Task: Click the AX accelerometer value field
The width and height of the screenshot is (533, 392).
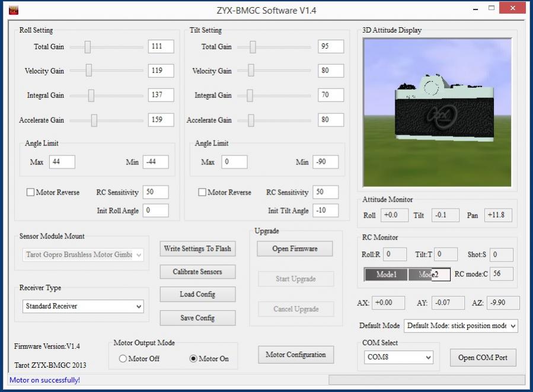Action: pos(388,302)
